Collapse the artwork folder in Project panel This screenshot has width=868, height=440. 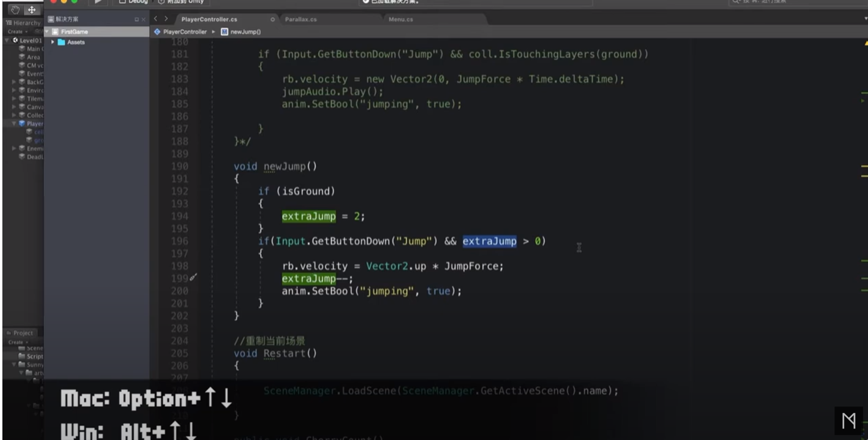pyautogui.click(x=21, y=372)
